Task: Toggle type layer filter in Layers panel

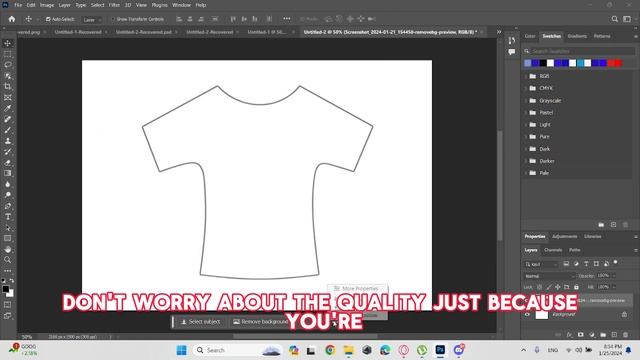Action: coord(586,264)
